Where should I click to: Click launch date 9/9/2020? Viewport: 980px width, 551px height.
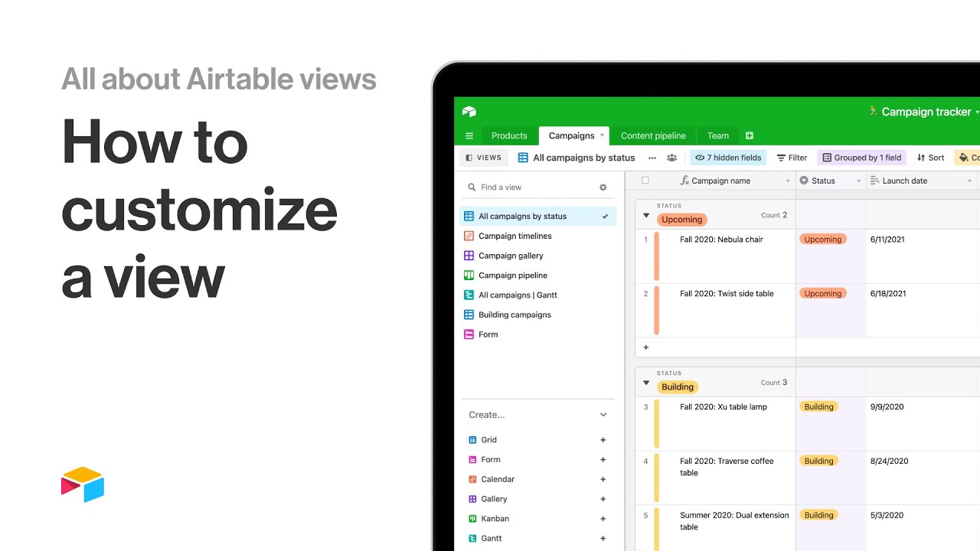[887, 407]
